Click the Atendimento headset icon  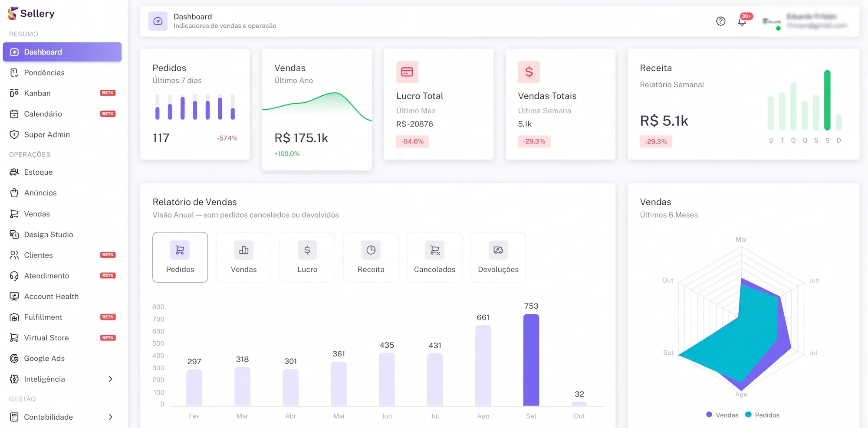click(x=14, y=276)
